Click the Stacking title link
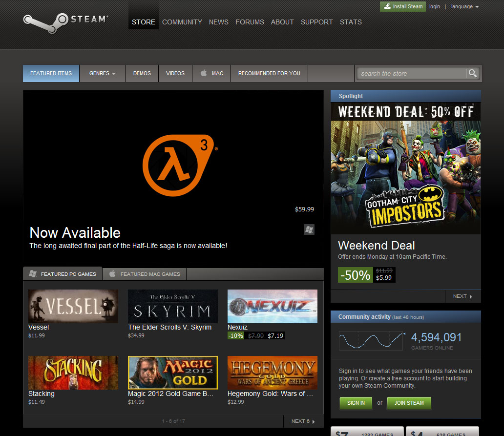 pyautogui.click(x=42, y=394)
